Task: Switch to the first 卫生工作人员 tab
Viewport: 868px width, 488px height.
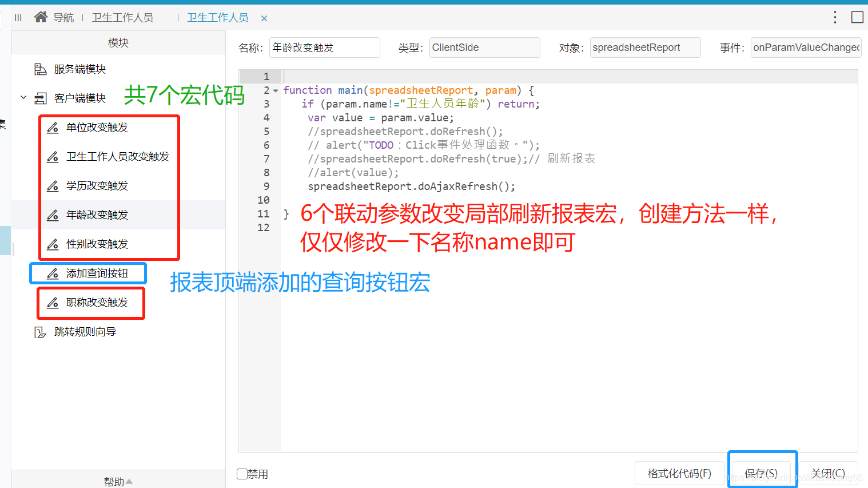Action: 122,18
